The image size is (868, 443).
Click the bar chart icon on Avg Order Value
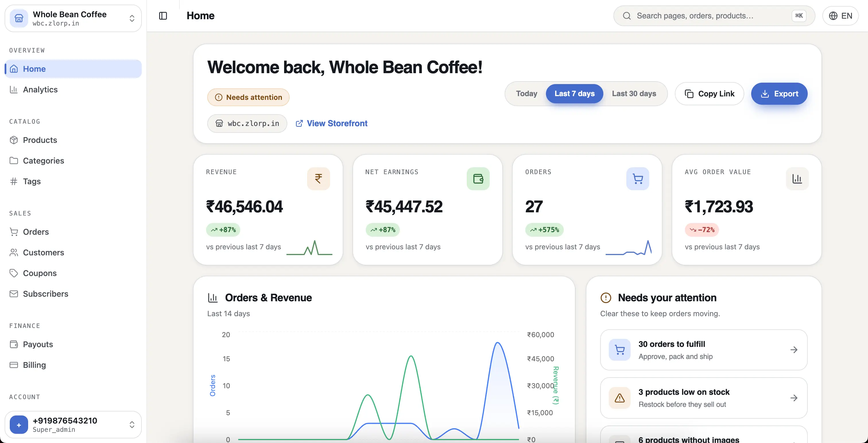click(797, 178)
